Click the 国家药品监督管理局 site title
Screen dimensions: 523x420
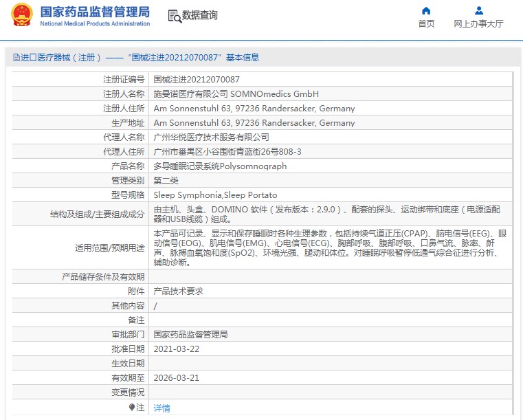[95, 12]
